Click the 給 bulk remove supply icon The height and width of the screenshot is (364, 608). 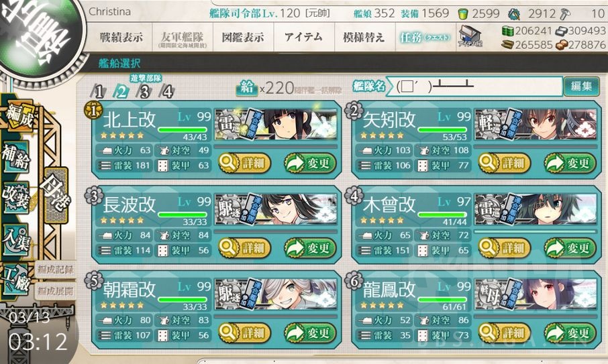click(246, 88)
